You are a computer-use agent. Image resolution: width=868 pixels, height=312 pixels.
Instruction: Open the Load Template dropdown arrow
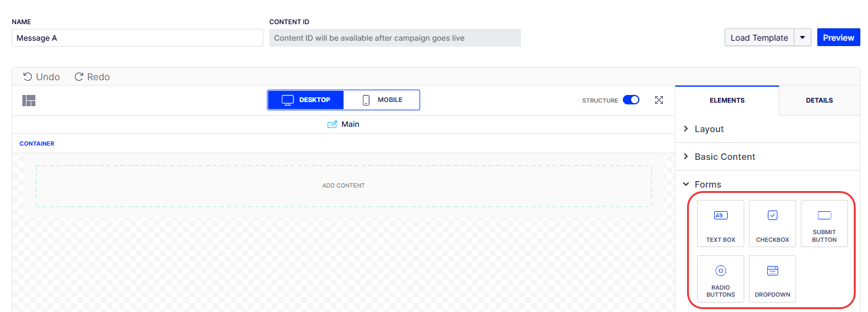click(x=803, y=38)
